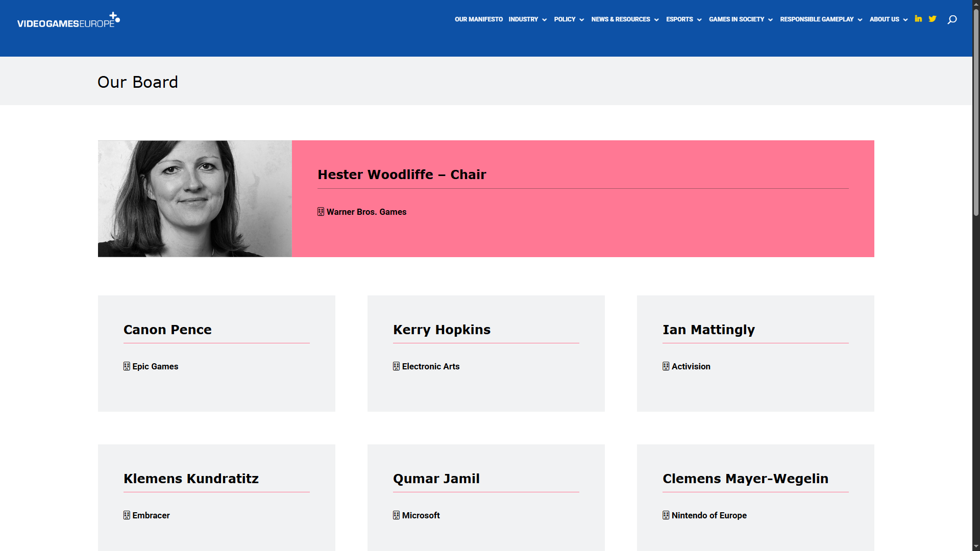Expand Games in Society chevron

(x=770, y=20)
